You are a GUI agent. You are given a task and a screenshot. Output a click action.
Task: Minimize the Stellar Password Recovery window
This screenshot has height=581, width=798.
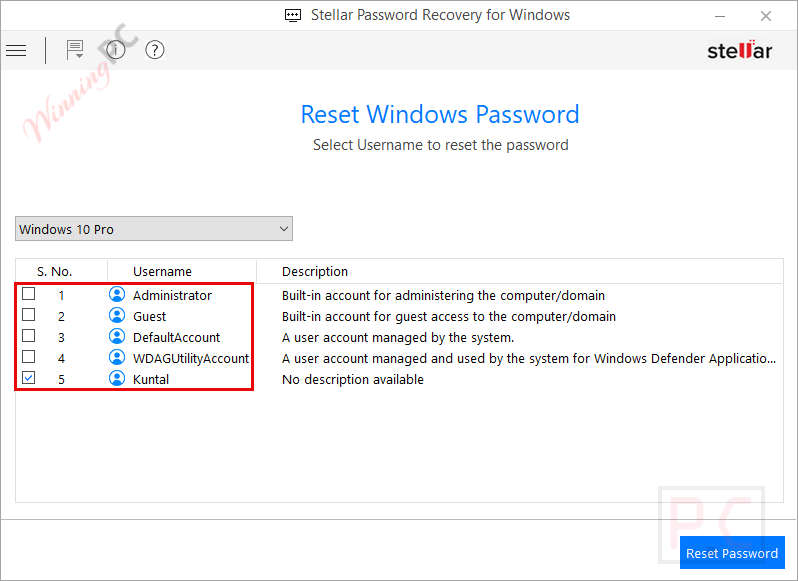tap(720, 16)
